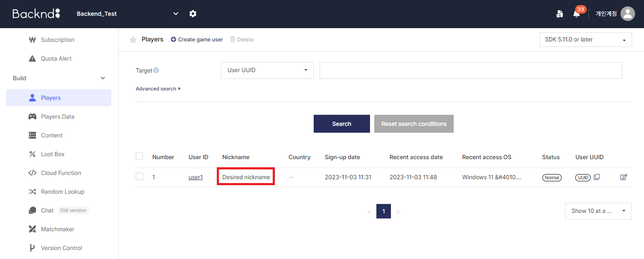Check the user1 row checkbox
The image size is (644, 259).
pos(140,177)
